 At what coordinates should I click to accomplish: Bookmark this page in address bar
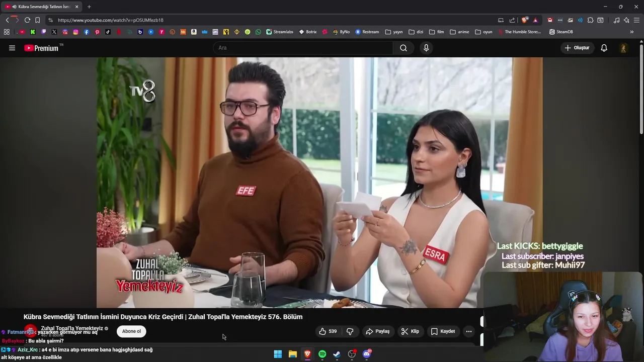click(37, 20)
